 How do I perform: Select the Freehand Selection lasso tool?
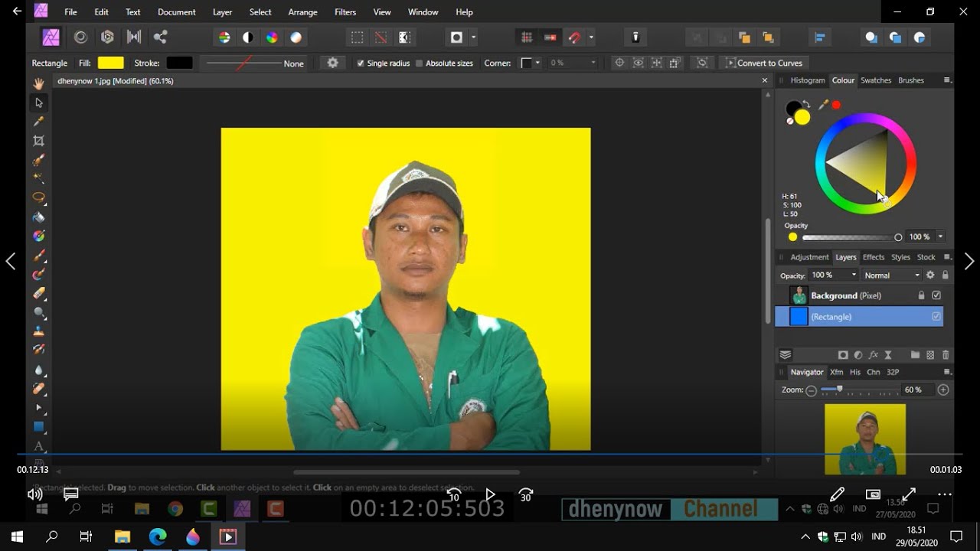pyautogui.click(x=38, y=197)
